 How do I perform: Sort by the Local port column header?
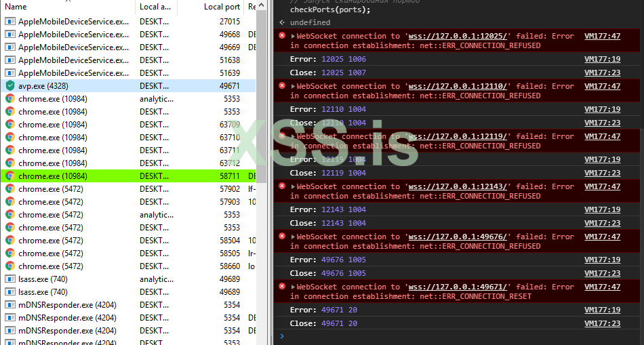pos(211,7)
